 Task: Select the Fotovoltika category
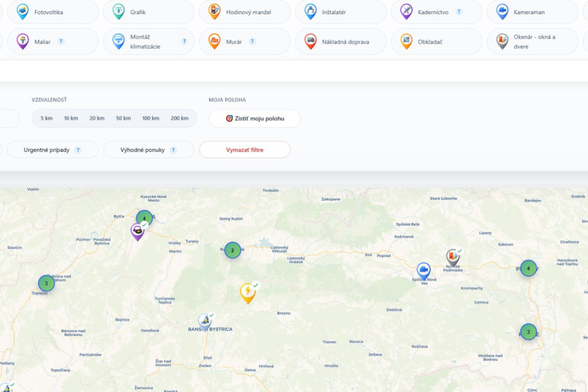[53, 12]
